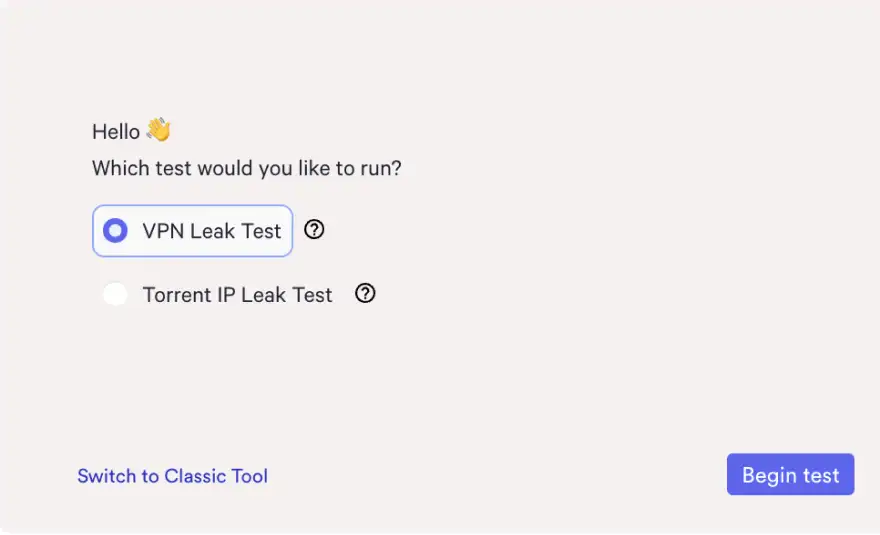Viewport: 880px width, 535px height.
Task: Click the waving hand emoji
Action: click(x=159, y=130)
